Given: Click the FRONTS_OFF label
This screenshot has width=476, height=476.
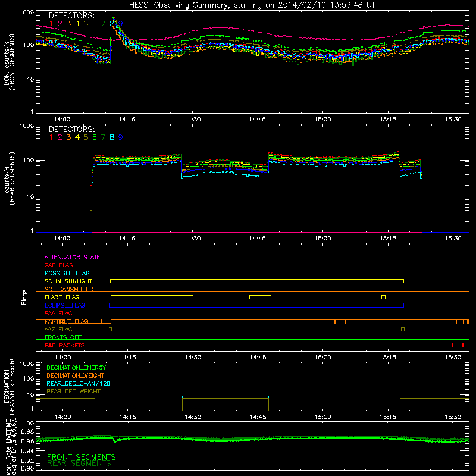Looking at the screenshot, I should (63, 337).
